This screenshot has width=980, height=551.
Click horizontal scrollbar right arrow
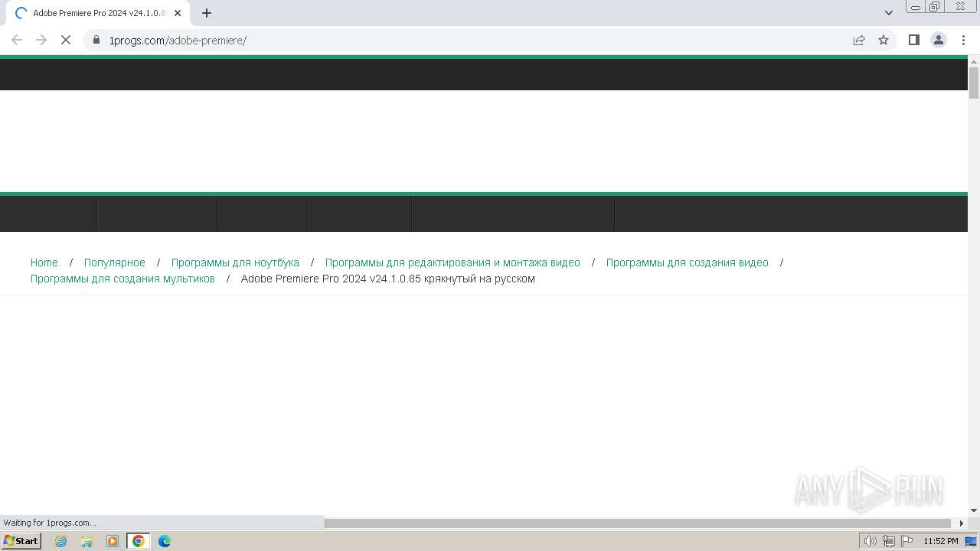point(962,523)
